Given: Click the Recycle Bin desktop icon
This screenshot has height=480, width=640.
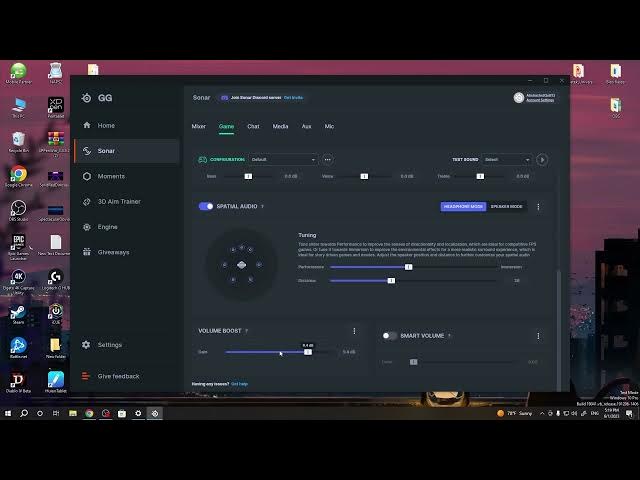Looking at the screenshot, I should [x=18, y=142].
